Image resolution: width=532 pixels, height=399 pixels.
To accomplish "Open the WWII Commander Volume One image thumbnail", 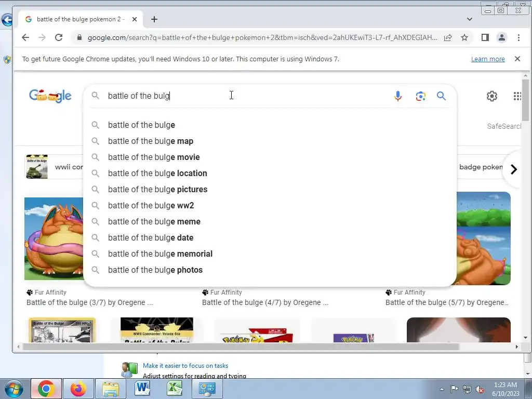I will click(x=157, y=330).
